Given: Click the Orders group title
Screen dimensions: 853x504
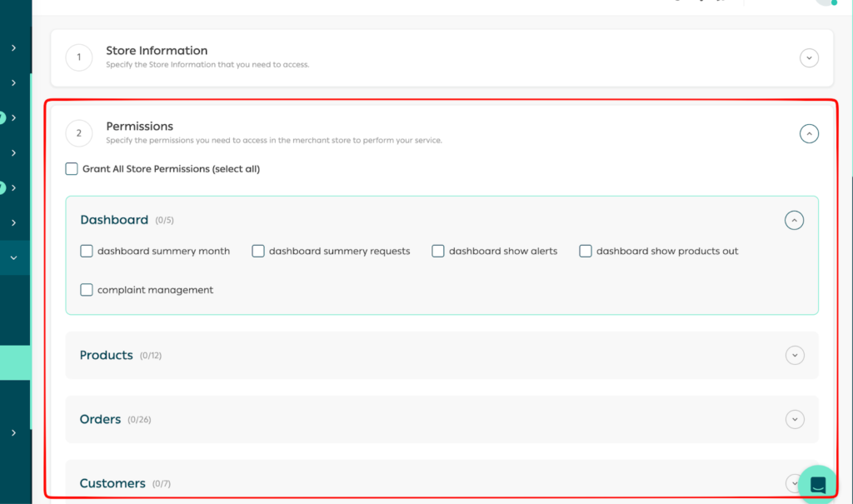Looking at the screenshot, I should point(100,420).
